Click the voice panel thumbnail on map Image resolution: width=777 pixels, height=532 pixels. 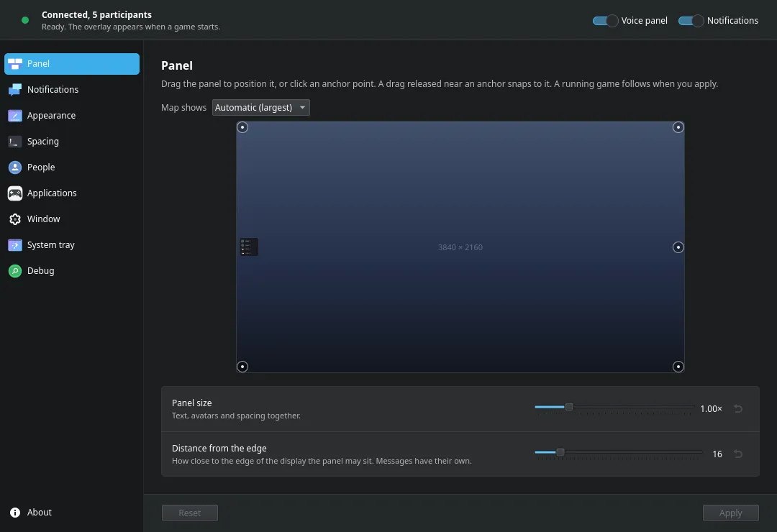249,247
